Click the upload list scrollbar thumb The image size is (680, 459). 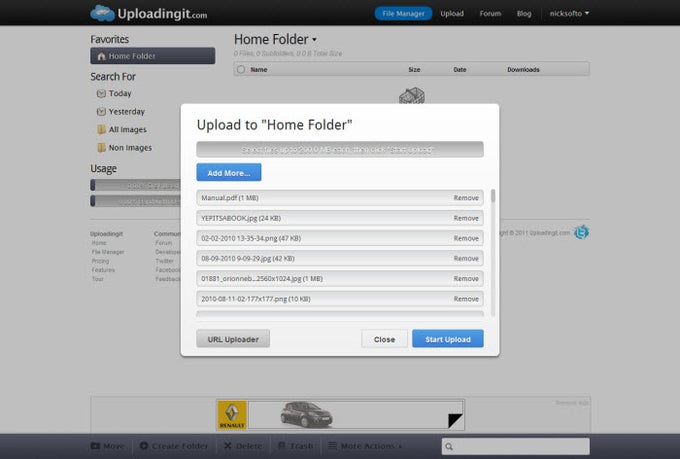tap(493, 196)
